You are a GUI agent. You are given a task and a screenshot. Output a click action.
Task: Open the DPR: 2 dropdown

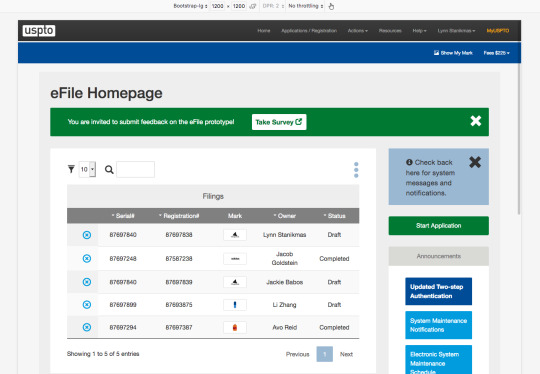273,6
